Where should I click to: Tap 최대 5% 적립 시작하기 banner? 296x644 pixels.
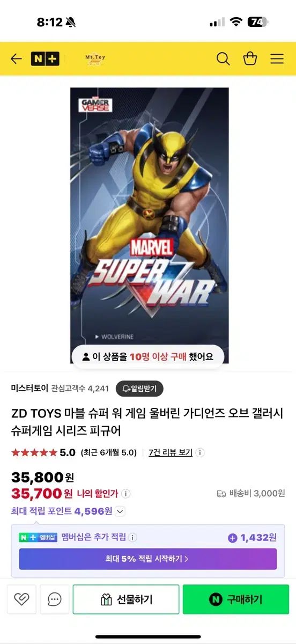pyautogui.click(x=148, y=559)
